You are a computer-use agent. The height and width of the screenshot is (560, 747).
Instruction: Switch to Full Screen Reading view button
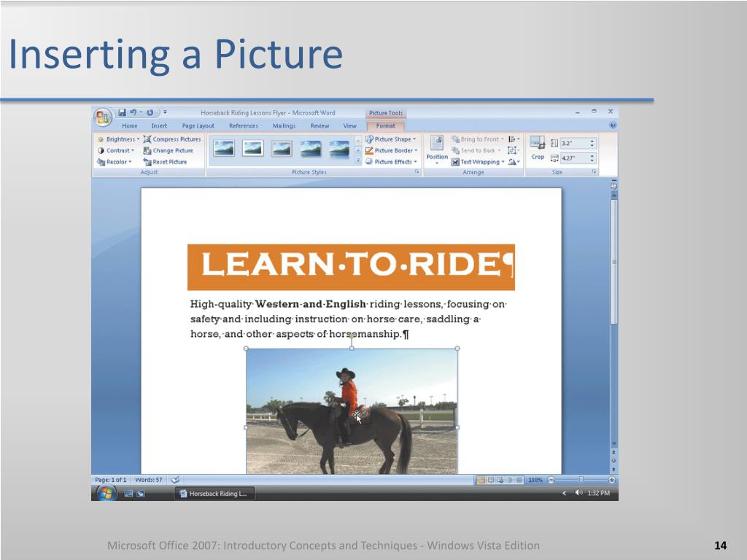coord(491,480)
